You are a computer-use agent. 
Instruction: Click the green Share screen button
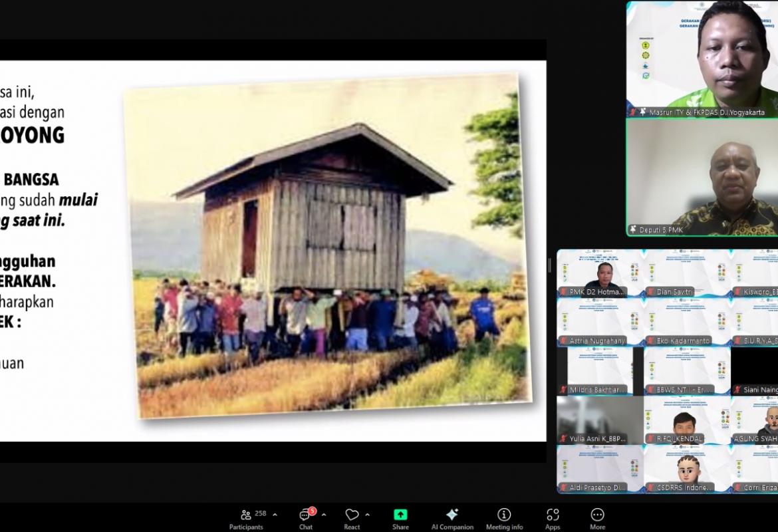[x=400, y=517]
